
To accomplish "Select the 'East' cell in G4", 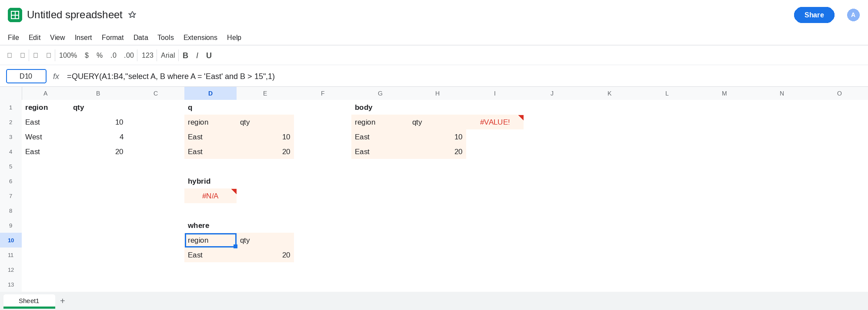I will (380, 152).
